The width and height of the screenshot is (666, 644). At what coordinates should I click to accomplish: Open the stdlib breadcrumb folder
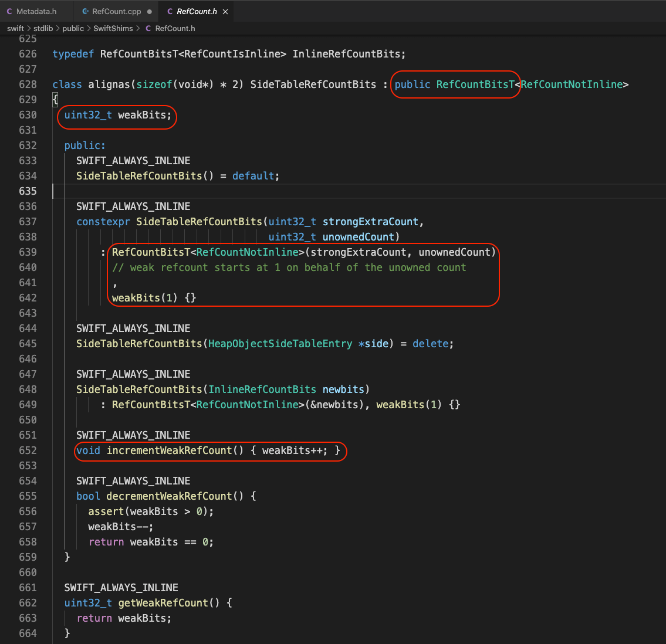click(43, 28)
